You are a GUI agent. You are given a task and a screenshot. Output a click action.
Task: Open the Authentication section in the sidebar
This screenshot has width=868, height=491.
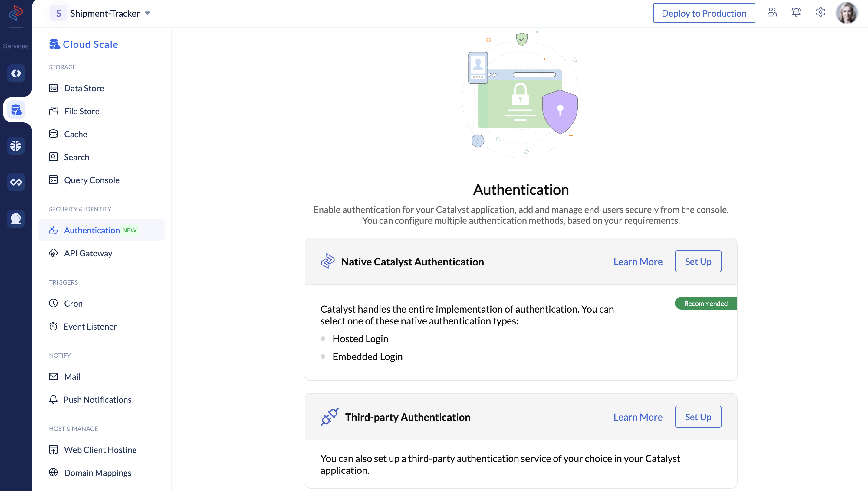pos(92,230)
